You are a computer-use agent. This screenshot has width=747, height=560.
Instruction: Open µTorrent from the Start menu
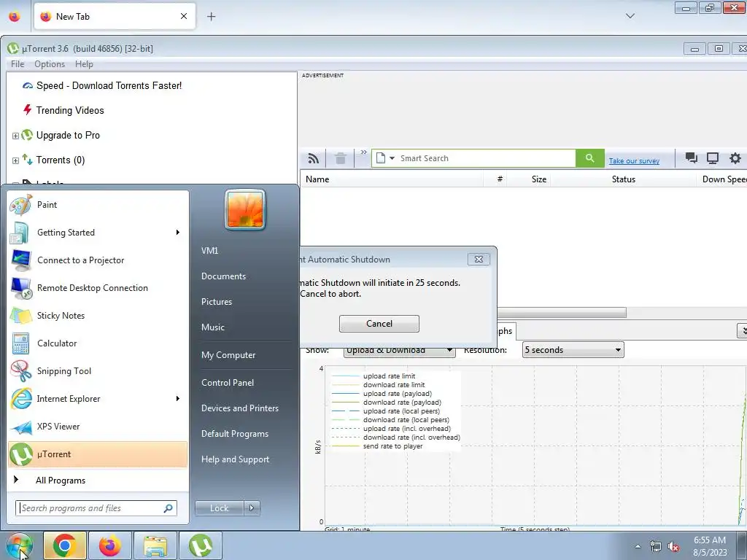coord(98,454)
